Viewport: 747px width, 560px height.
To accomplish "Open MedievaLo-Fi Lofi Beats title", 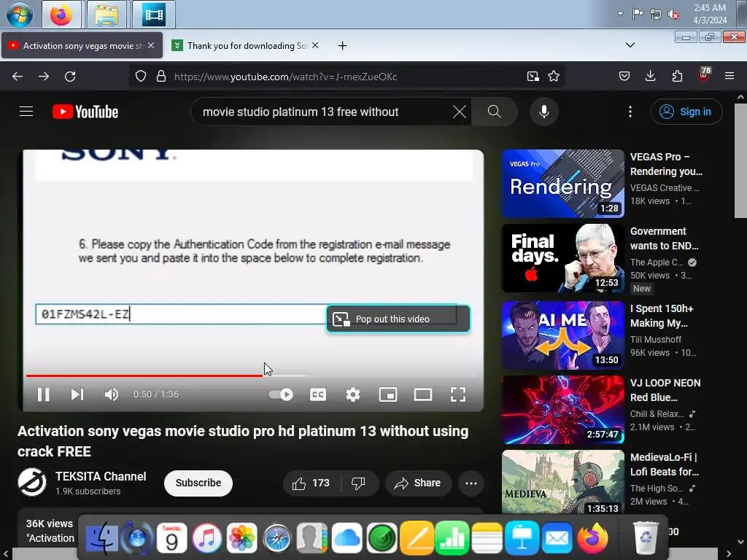I will coord(665,464).
